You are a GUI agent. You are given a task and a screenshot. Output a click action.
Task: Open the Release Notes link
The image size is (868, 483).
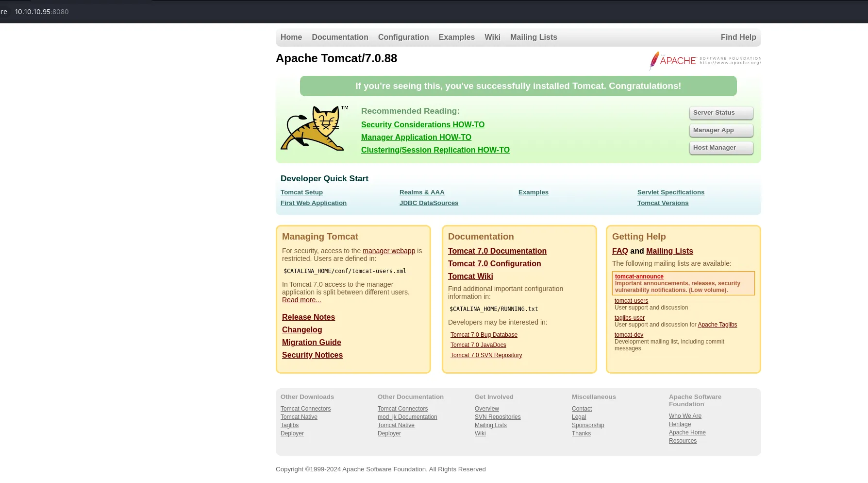(308, 317)
